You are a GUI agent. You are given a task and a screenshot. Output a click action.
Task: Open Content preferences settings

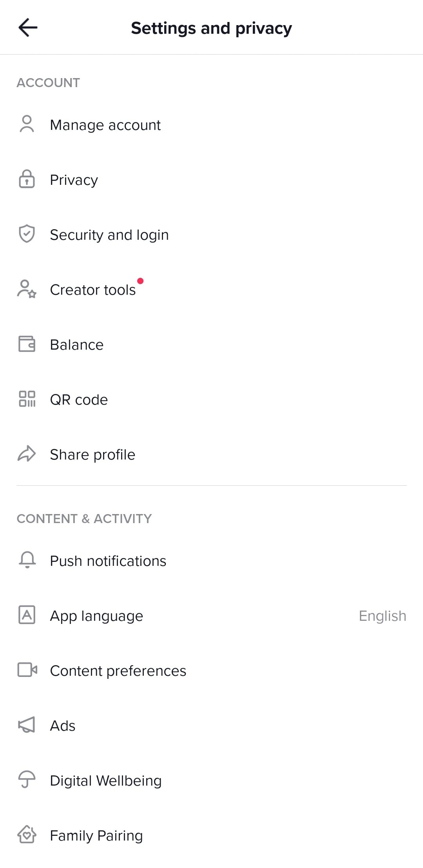pyautogui.click(x=118, y=671)
